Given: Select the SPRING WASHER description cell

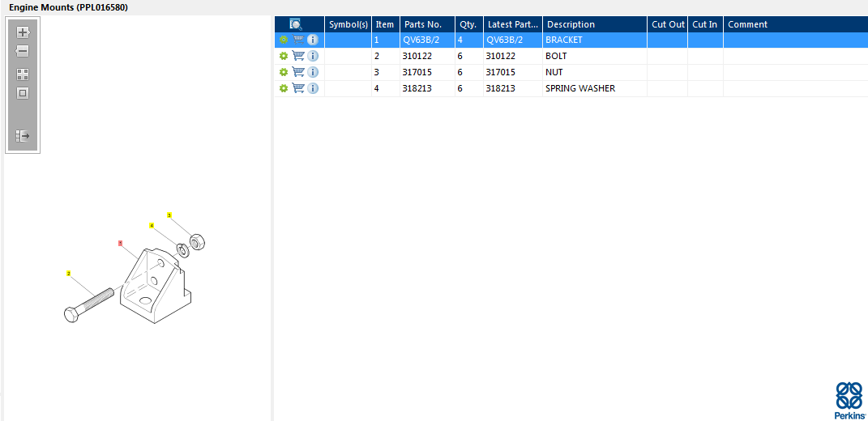Looking at the screenshot, I should (x=595, y=88).
